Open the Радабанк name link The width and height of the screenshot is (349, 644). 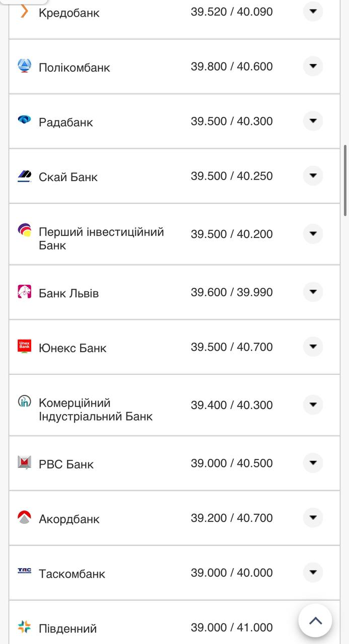[x=65, y=122]
